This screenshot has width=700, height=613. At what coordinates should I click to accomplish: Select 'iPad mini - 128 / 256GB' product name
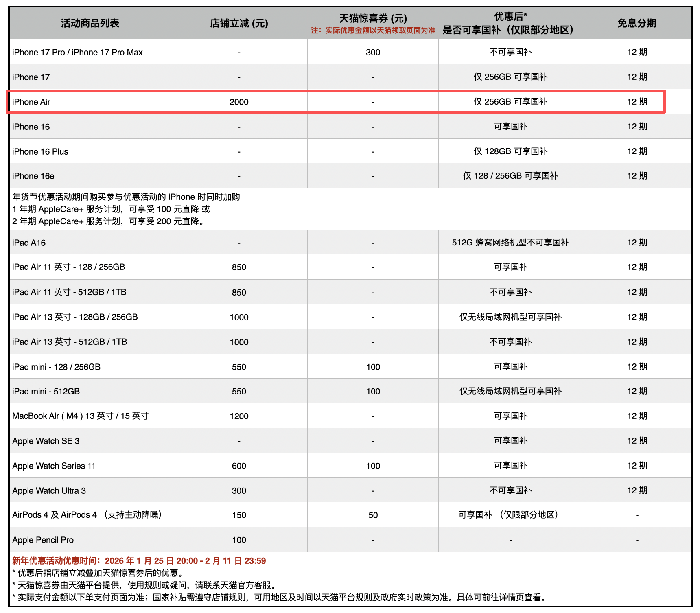pyautogui.click(x=56, y=367)
